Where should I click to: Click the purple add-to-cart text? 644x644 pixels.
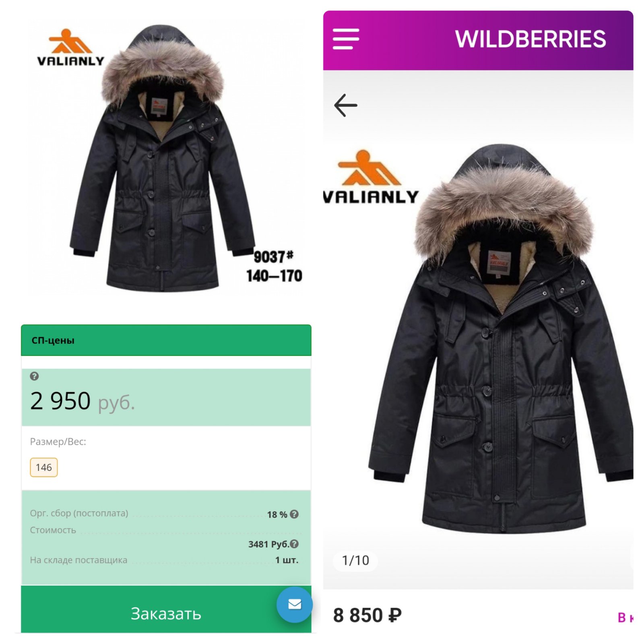click(625, 617)
